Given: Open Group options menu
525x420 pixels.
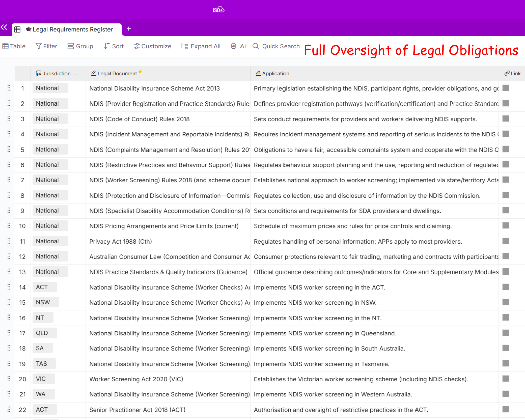Looking at the screenshot, I should 80,46.
